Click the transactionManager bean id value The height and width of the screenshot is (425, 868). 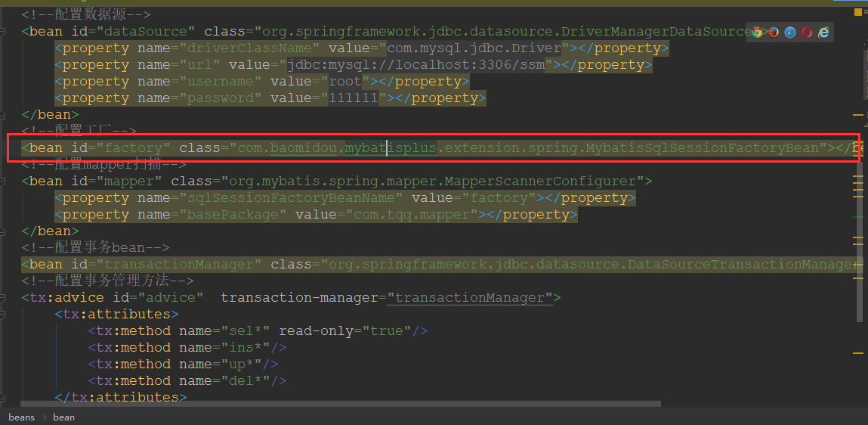coord(179,265)
